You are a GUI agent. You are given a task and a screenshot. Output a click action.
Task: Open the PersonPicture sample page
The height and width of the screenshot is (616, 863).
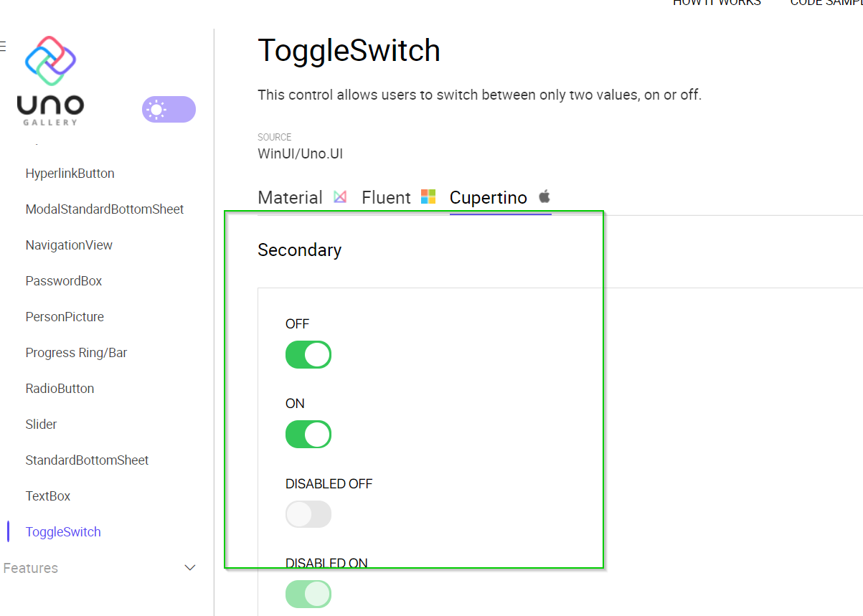point(65,316)
